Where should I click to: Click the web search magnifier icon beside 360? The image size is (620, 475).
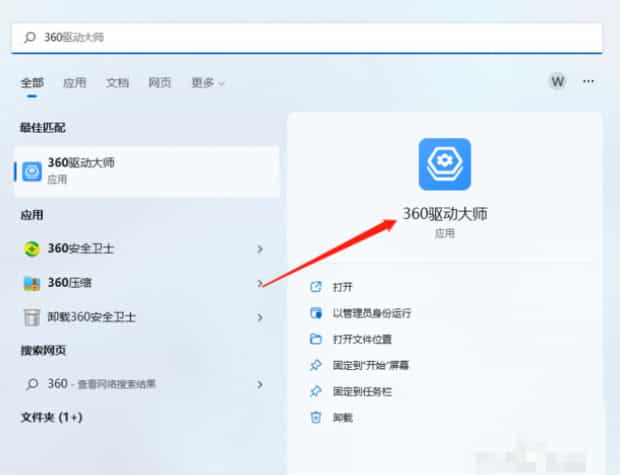pyautogui.click(x=32, y=384)
